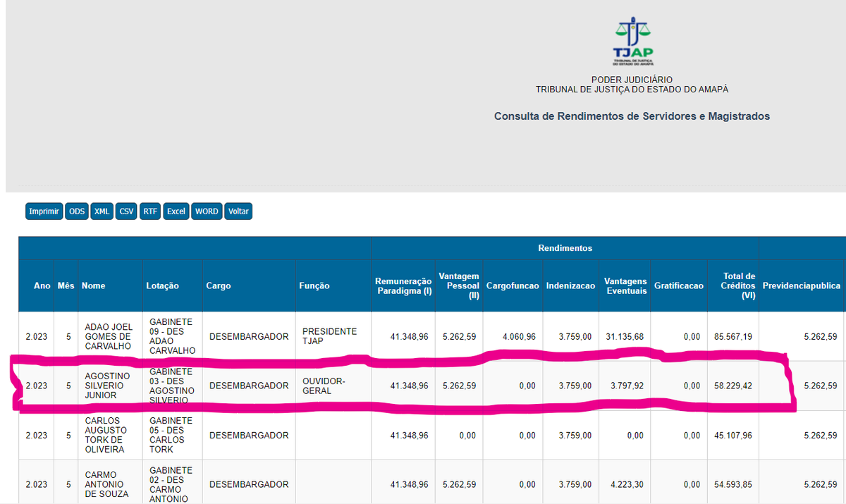Viewport: 846px width, 504px height.
Task: Click the Mês column header
Action: click(x=66, y=286)
